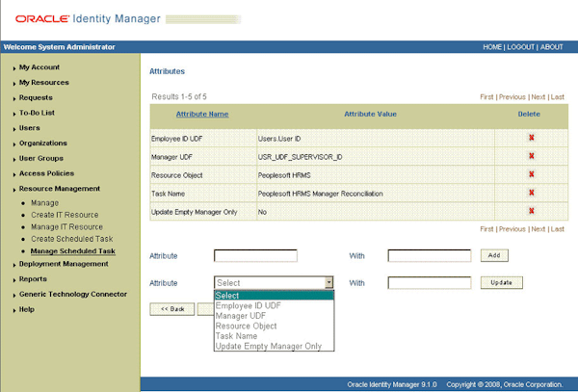Open Deployment Management menu

(64, 264)
